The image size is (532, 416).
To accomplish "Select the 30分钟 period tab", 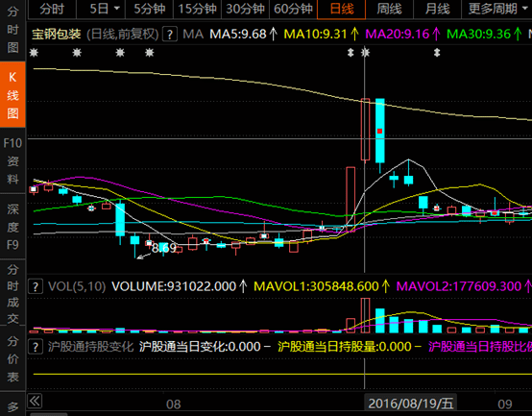I will (245, 9).
